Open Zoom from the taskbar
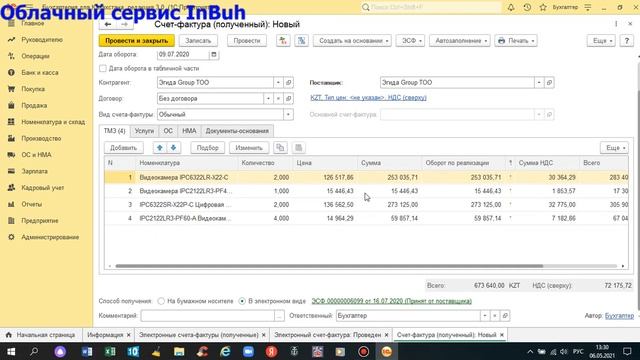Image resolution: width=640 pixels, height=360 pixels. [x=248, y=351]
